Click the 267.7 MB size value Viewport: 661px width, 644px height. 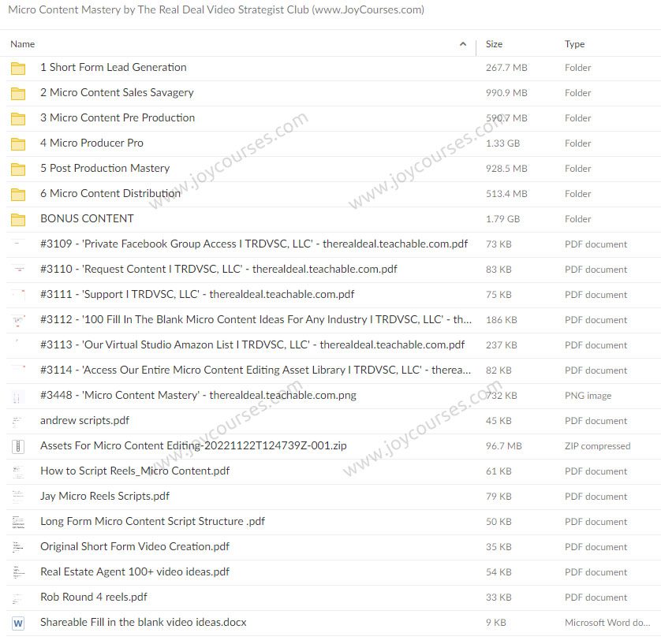506,68
